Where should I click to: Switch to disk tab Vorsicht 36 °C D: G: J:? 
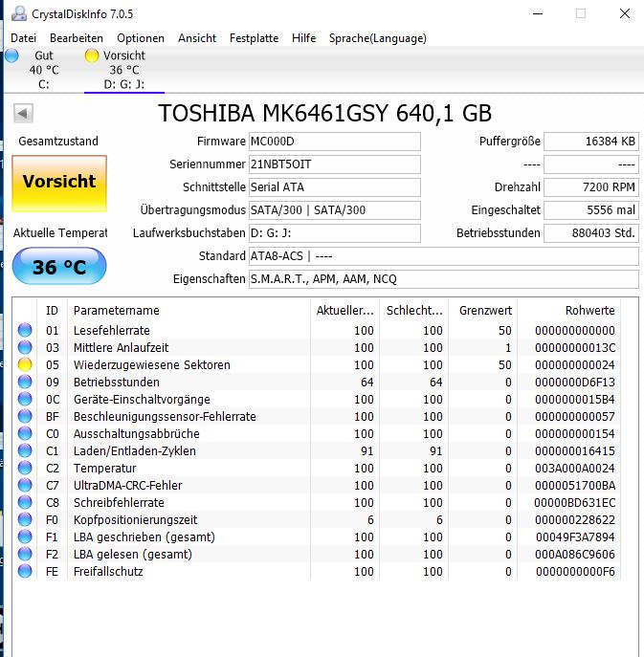click(124, 70)
